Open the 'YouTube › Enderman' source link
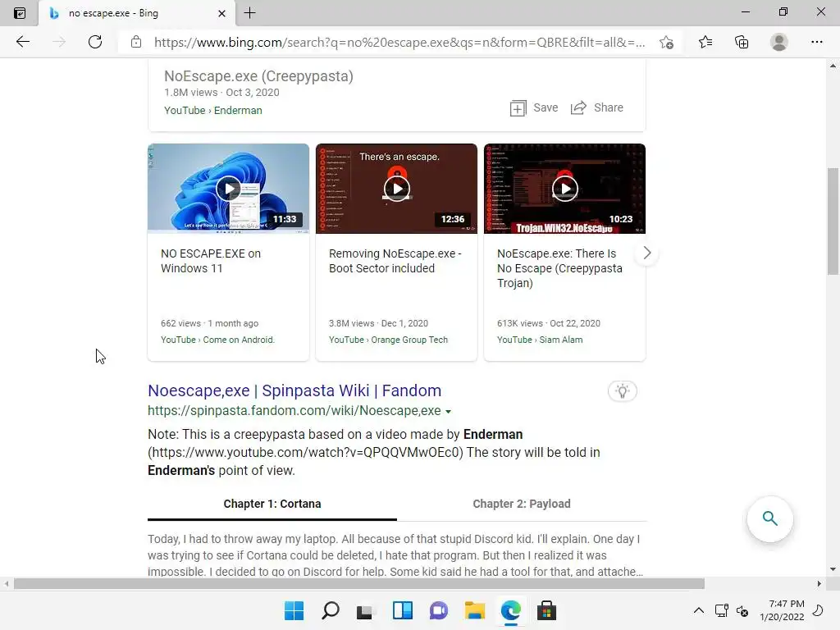The image size is (840, 630). click(212, 111)
